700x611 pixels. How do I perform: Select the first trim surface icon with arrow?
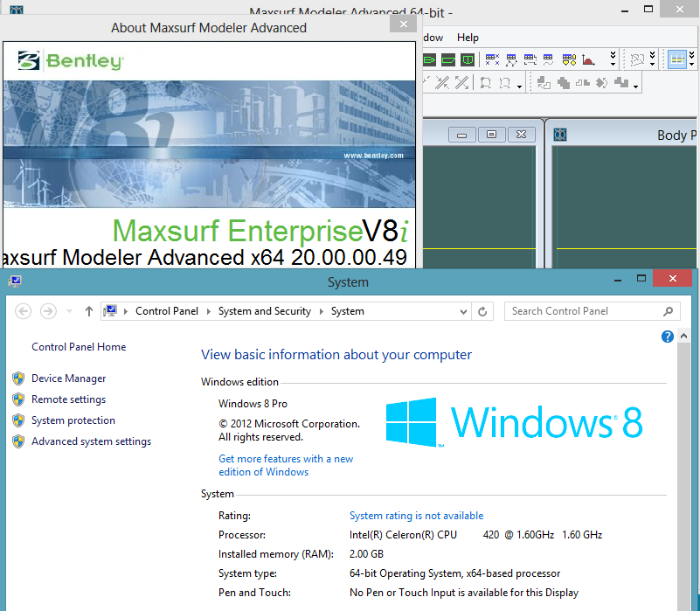coord(544,83)
